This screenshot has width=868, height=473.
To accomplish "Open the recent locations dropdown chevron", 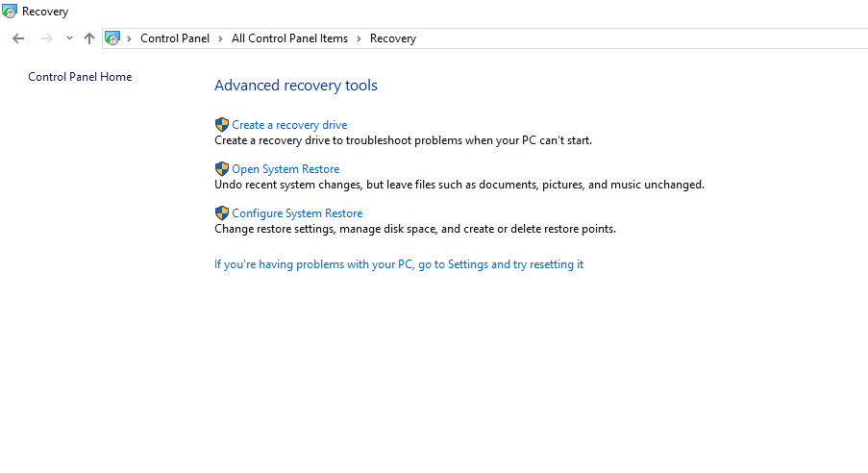I will [69, 38].
